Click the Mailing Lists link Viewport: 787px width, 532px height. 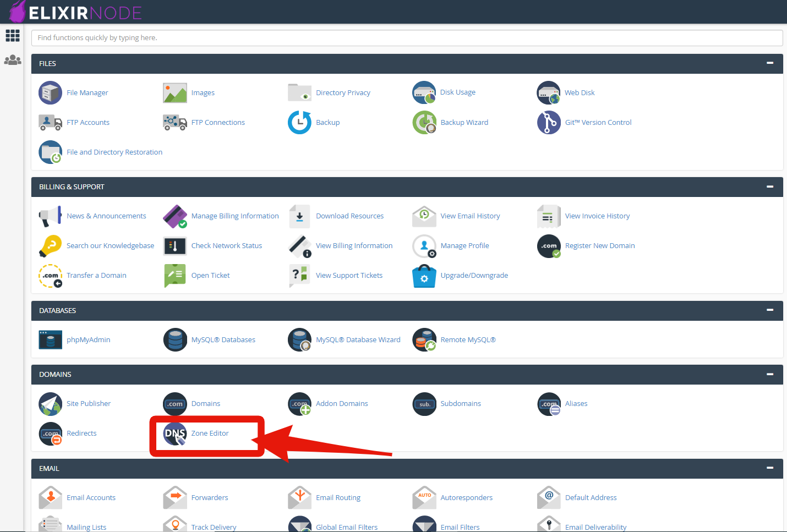pyautogui.click(x=86, y=527)
